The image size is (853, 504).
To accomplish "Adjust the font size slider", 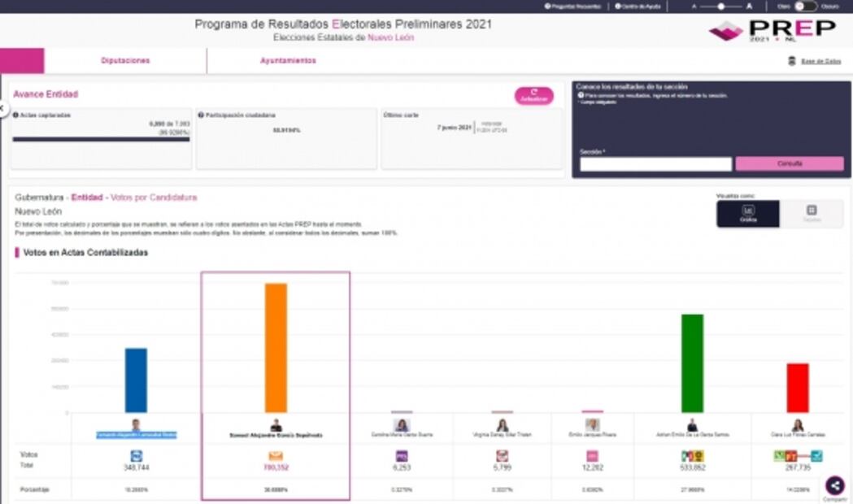I will point(720,6).
